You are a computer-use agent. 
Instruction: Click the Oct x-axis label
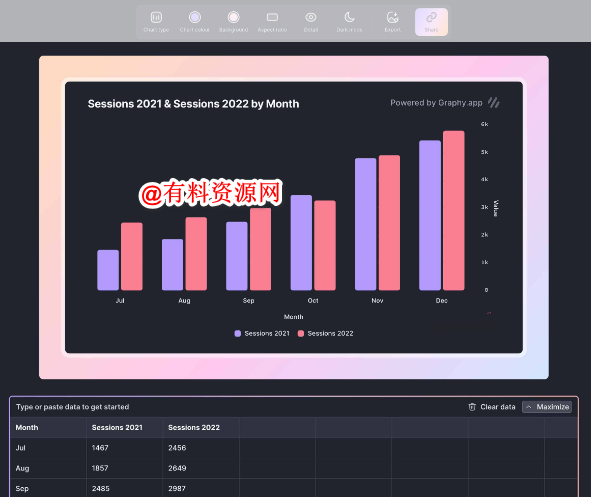[x=312, y=301]
